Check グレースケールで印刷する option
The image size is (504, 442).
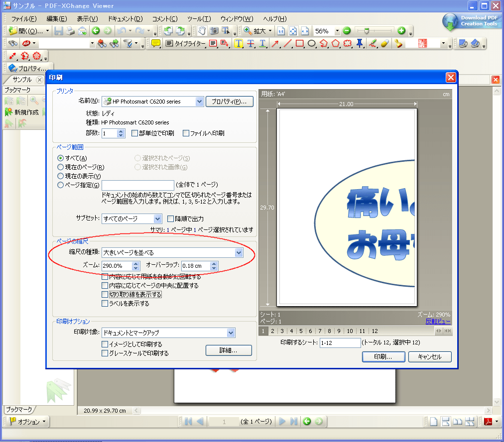[105, 353]
